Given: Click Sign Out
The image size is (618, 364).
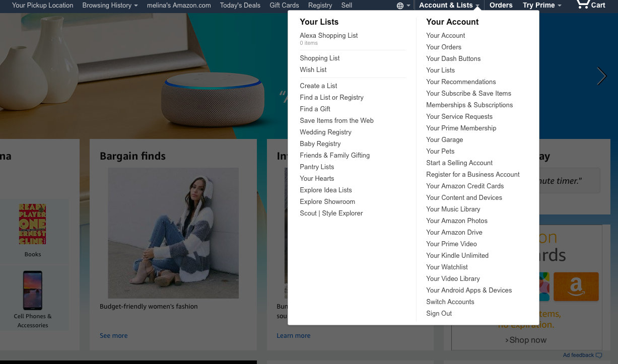Looking at the screenshot, I should (x=439, y=313).
